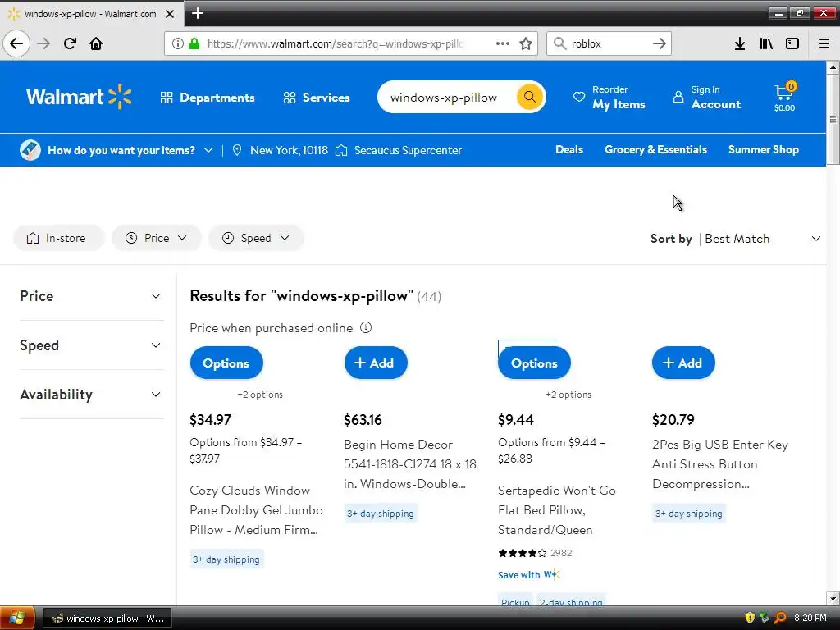Image resolution: width=840 pixels, height=630 pixels.
Task: Open the Deals navigation link
Action: click(x=568, y=149)
